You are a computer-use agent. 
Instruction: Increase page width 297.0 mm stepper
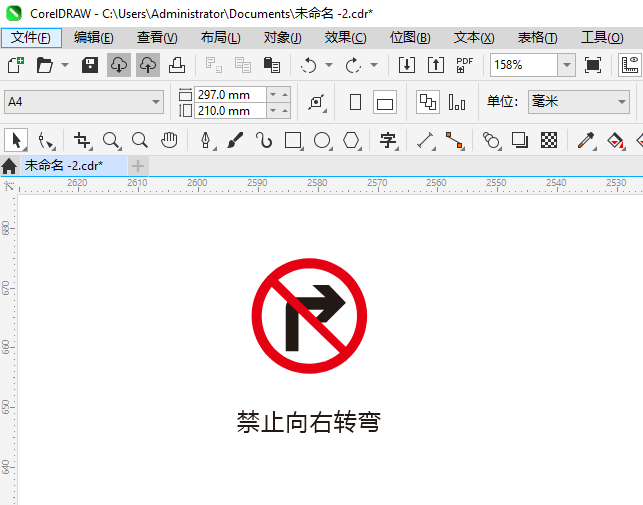pyautogui.click(x=285, y=95)
